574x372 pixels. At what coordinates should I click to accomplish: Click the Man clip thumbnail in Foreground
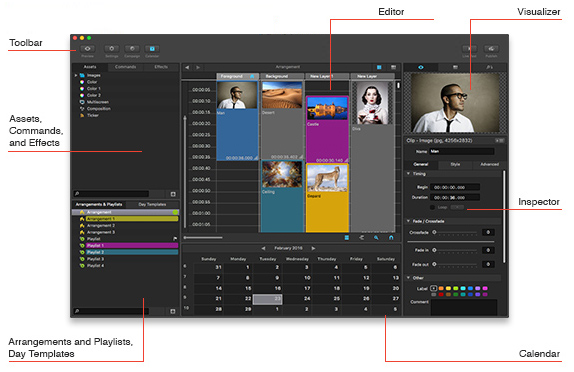[x=237, y=95]
